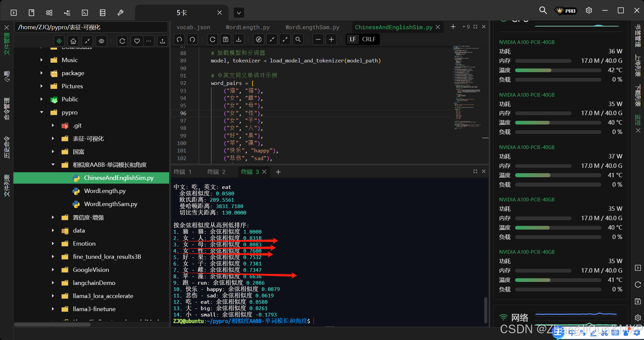Collapse code with inward arrows icon

click(272, 39)
